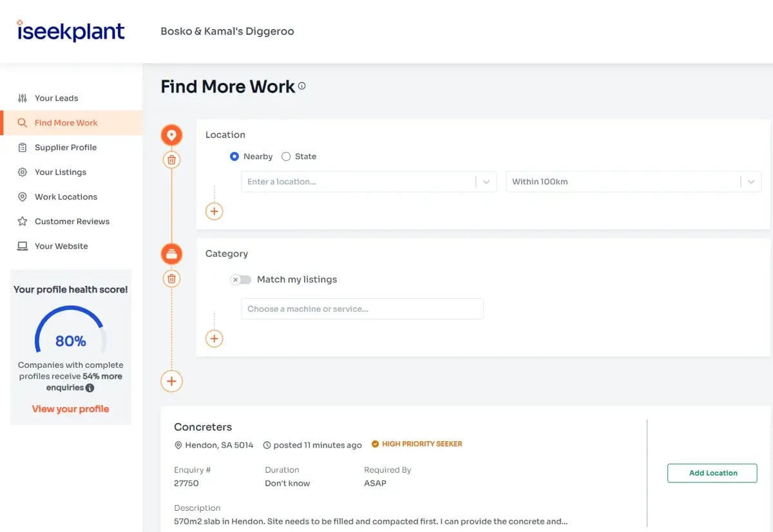This screenshot has height=532, width=773.
Task: Click the orange location pin filter icon
Action: (x=171, y=135)
